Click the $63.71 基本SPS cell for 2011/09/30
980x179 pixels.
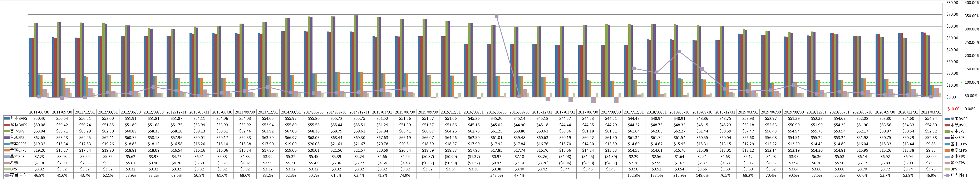click(x=62, y=131)
